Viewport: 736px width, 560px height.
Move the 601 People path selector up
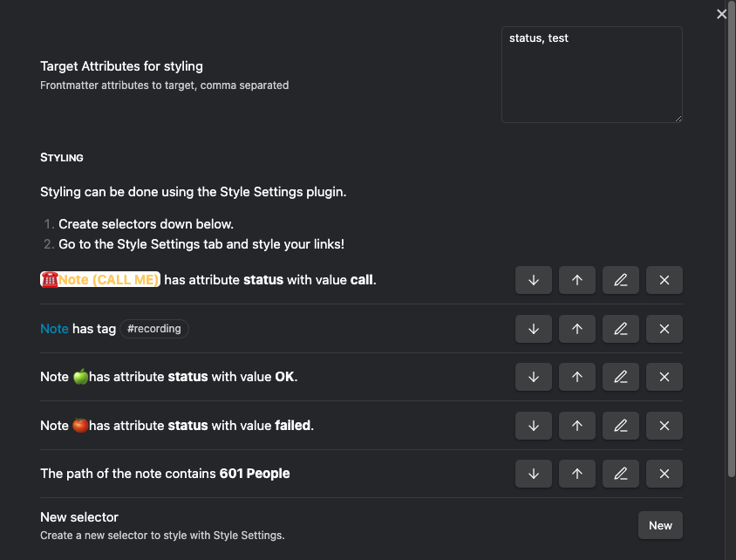[577, 474]
